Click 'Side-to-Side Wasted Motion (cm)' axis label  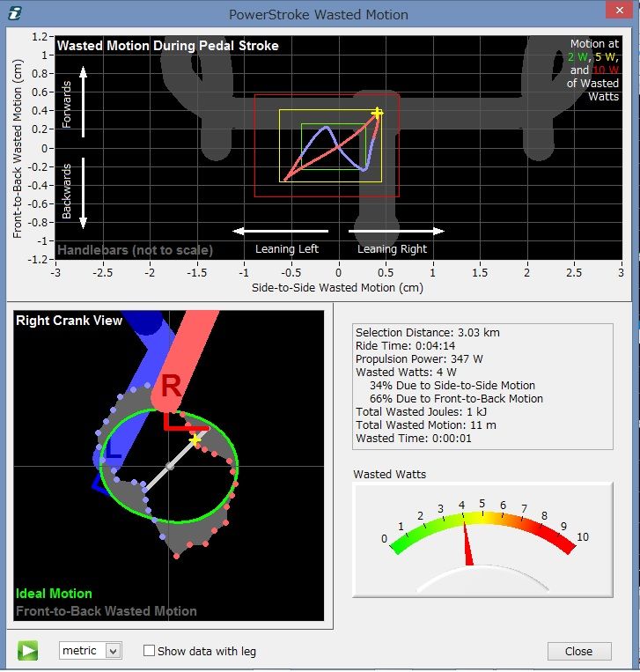[337, 288]
